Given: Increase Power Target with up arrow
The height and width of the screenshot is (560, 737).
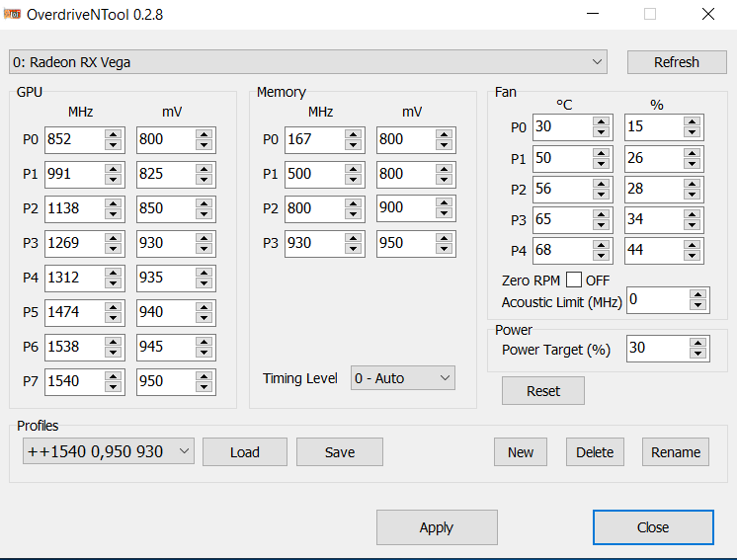Looking at the screenshot, I should coord(698,344).
